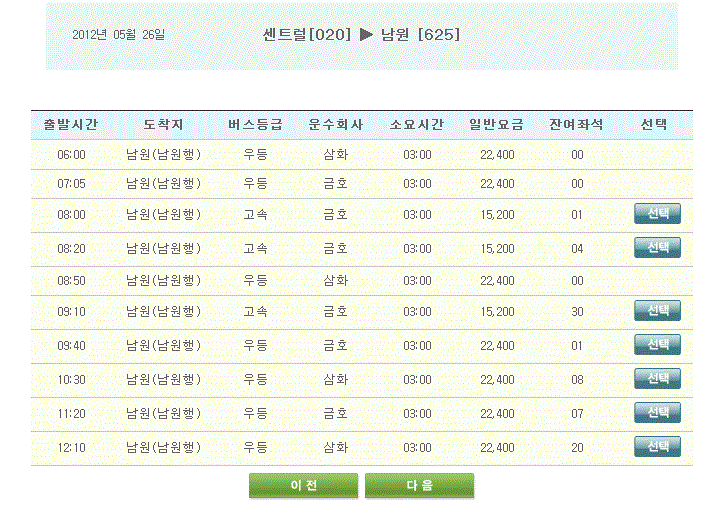The height and width of the screenshot is (512, 723).
Task: Click the 08:00 departure time cell
Action: [x=71, y=215]
